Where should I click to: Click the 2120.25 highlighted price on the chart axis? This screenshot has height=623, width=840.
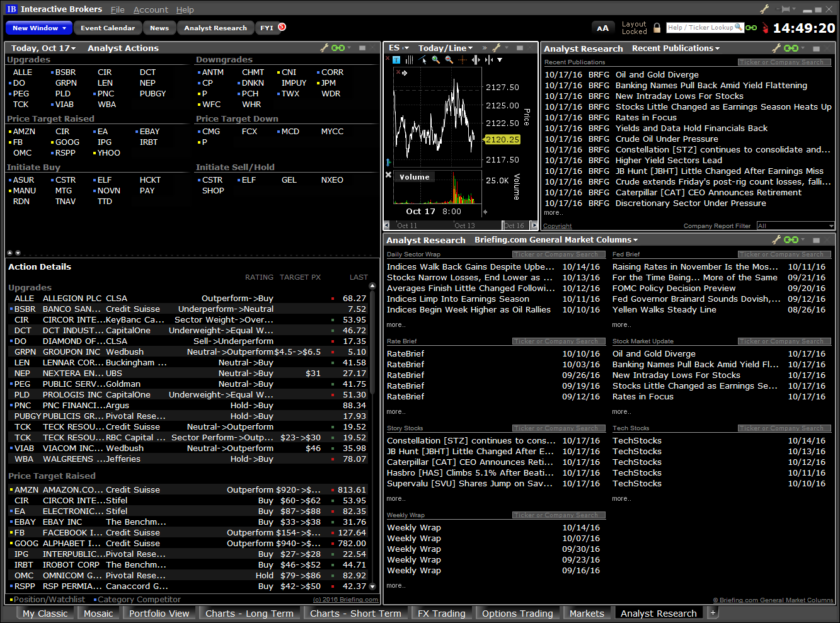tap(502, 139)
